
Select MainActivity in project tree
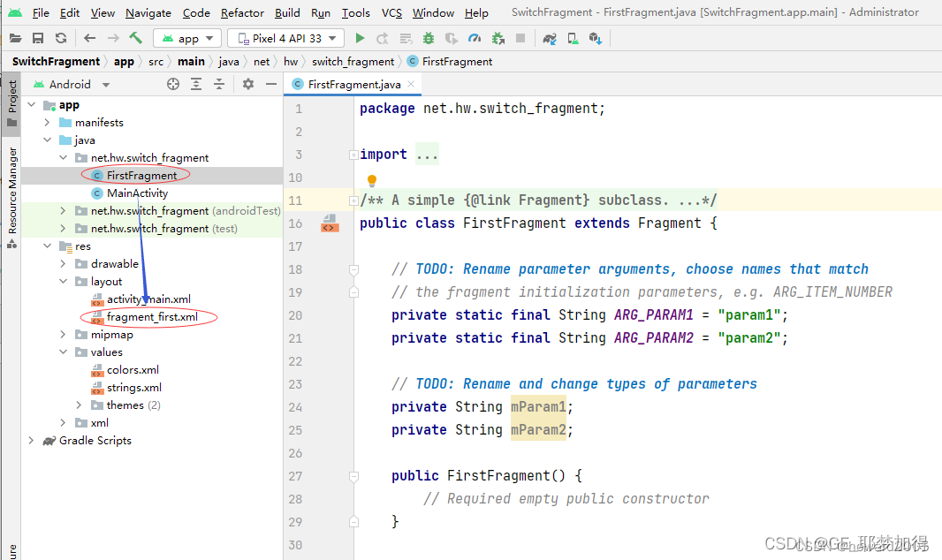[137, 193]
